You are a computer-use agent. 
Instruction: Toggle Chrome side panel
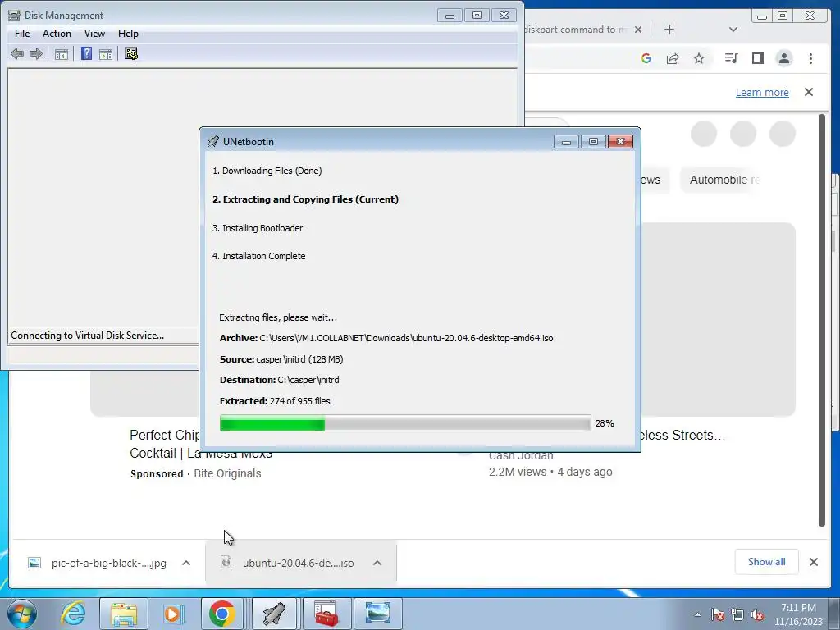pyautogui.click(x=757, y=58)
